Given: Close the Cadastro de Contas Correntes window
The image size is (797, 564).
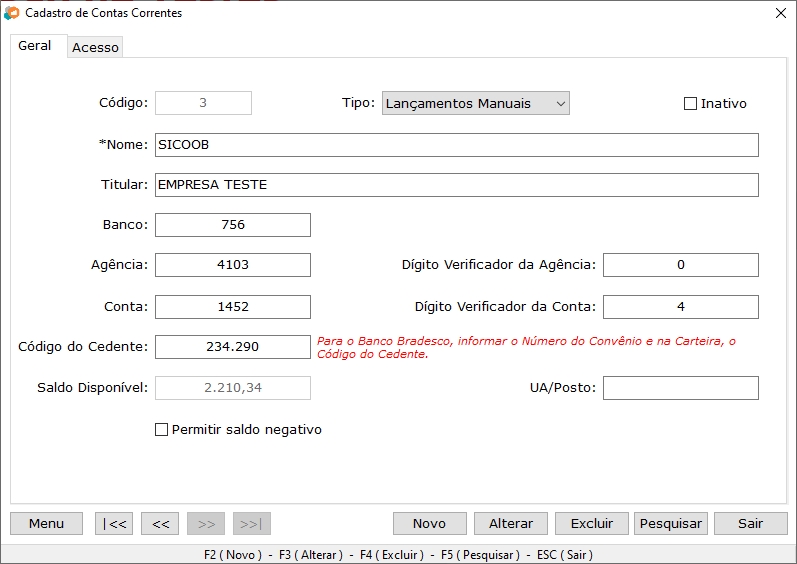Looking at the screenshot, I should click(x=781, y=13).
